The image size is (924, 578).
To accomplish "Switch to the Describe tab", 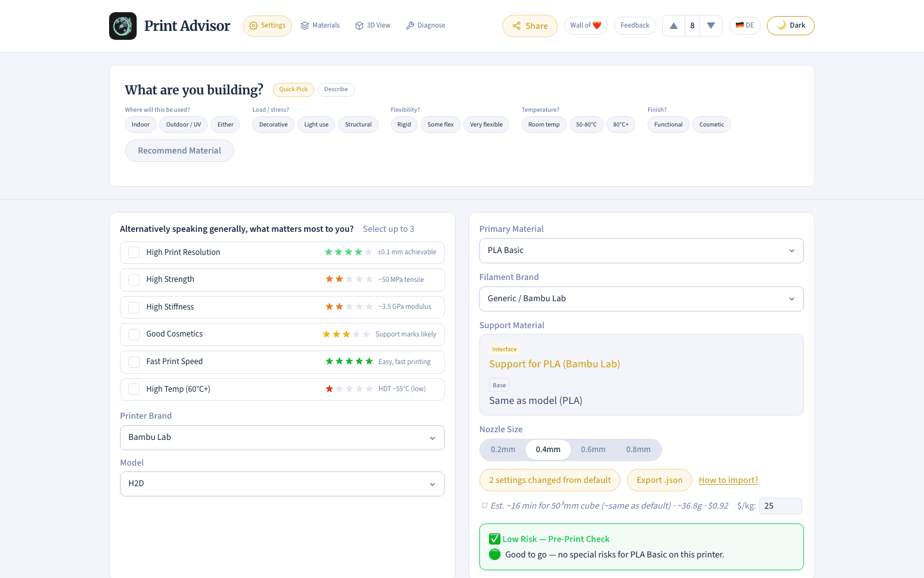I will pos(336,89).
